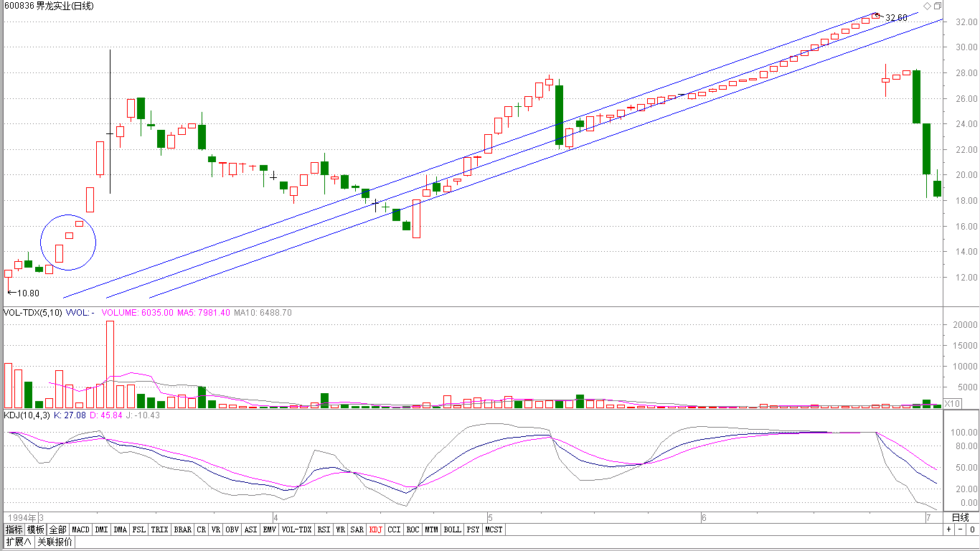Click the 10.80 low price marker
Viewport: 980px width, 551px height.
29,293
